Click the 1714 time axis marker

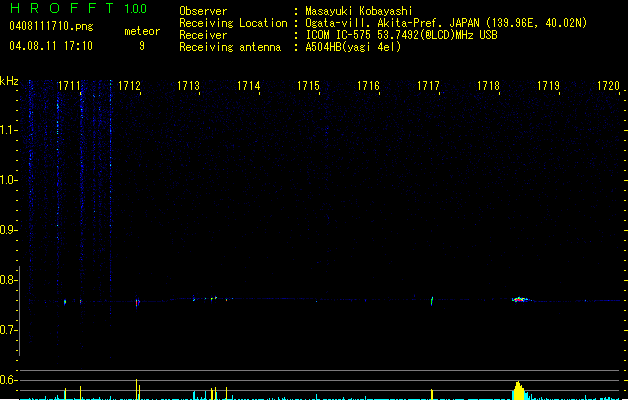click(249, 86)
